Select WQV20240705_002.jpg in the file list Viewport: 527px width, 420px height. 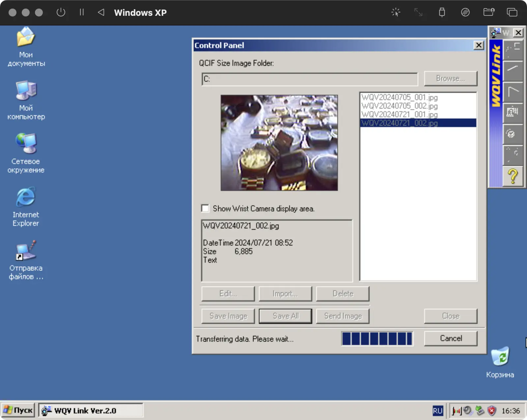tap(418, 106)
